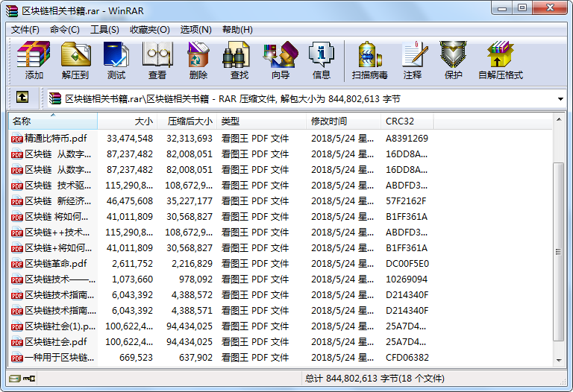The image size is (573, 392).
Task: Open the 命令(C) menu
Action: click(65, 30)
